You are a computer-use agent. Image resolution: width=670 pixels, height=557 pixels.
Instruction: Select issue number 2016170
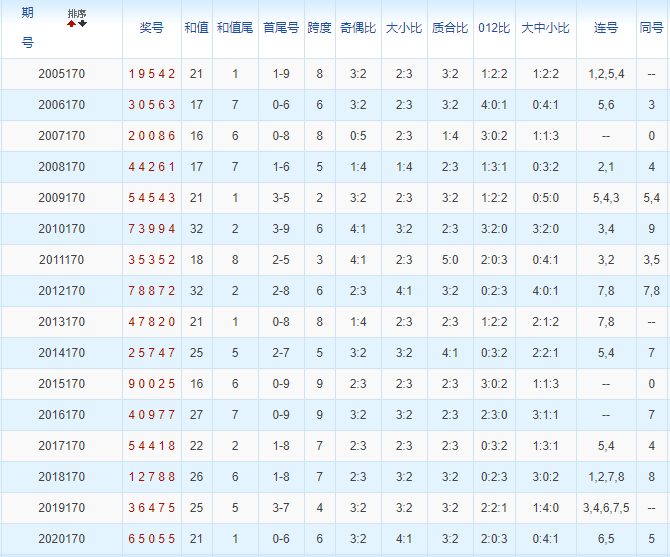(62, 415)
